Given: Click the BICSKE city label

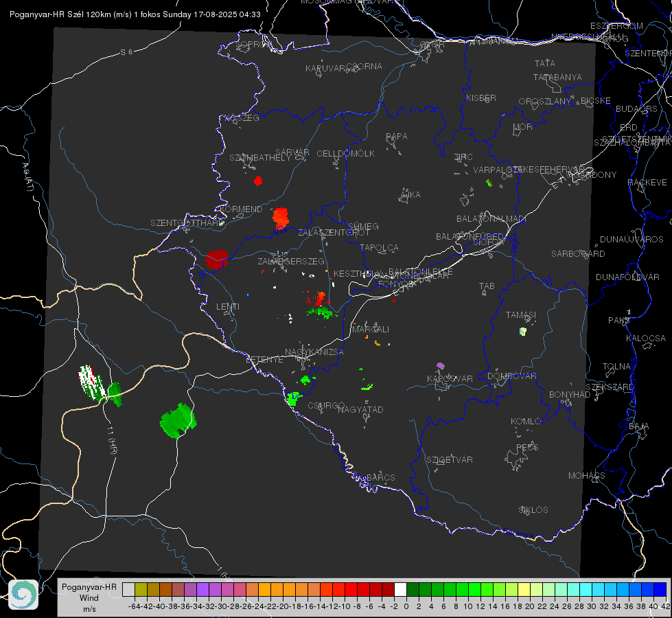Looking at the screenshot, I should click(x=596, y=101).
